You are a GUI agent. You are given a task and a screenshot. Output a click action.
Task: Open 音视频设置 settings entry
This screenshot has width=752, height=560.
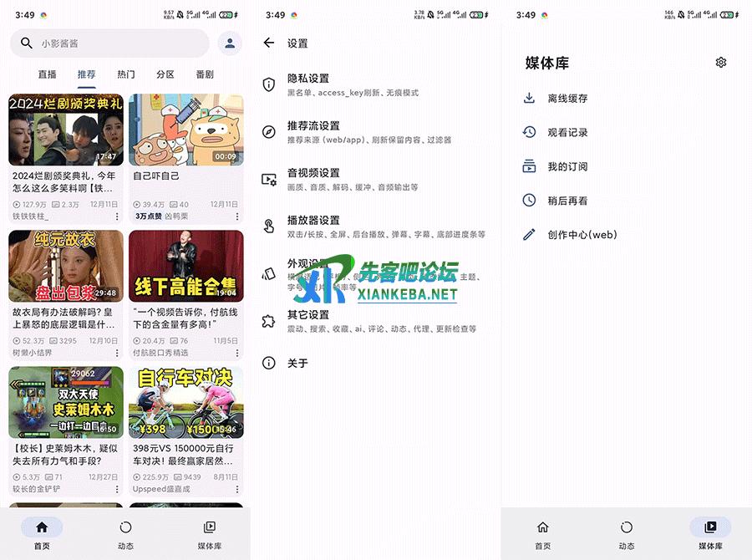pyautogui.click(x=351, y=179)
